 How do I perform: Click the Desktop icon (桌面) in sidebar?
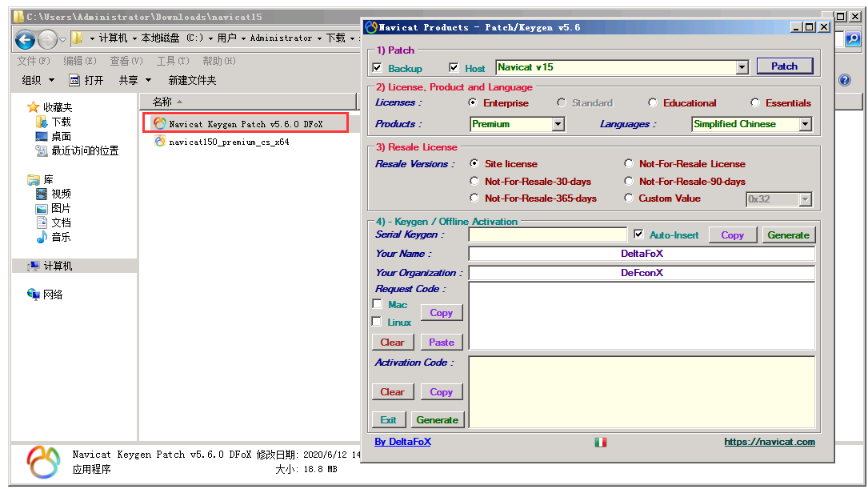point(42,136)
